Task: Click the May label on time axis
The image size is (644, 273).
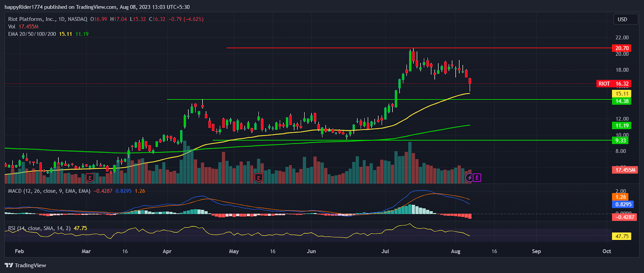Action: (234, 251)
